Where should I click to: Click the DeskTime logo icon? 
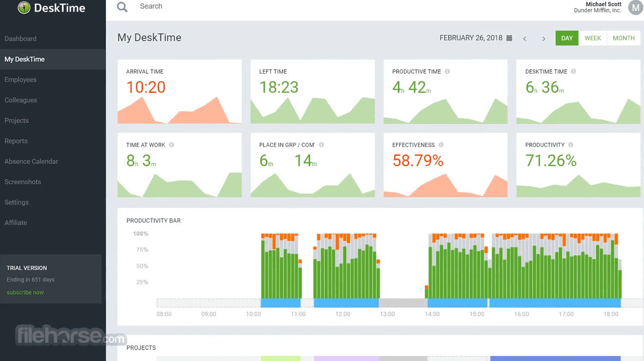[x=24, y=8]
